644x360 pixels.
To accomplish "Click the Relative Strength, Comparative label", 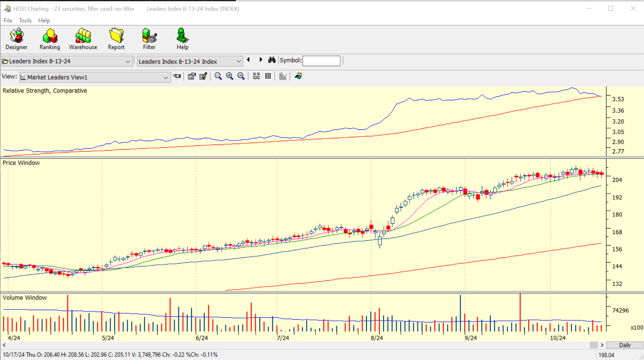I will pos(45,91).
